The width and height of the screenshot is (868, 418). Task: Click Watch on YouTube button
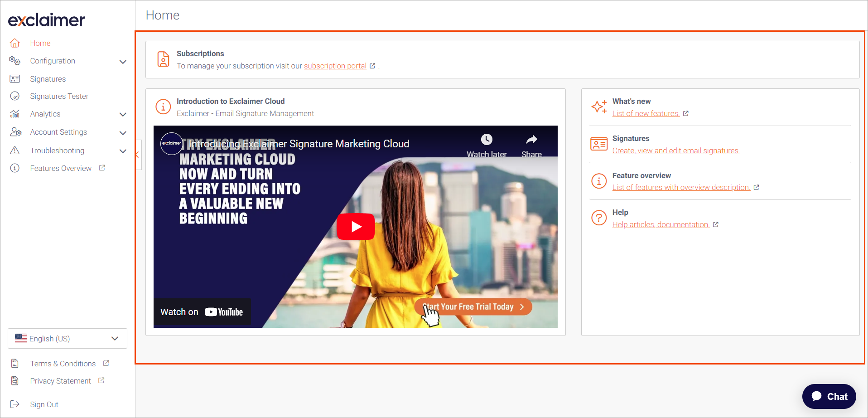pos(202,312)
